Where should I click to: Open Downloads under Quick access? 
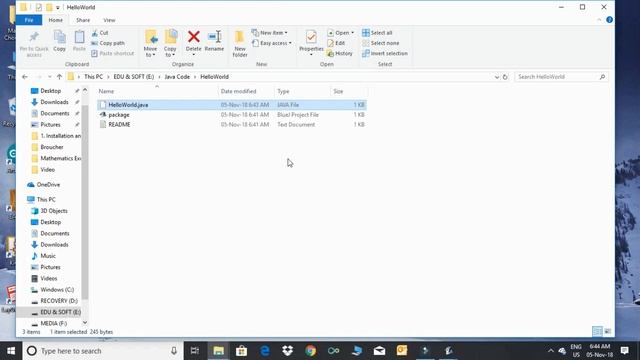54,102
